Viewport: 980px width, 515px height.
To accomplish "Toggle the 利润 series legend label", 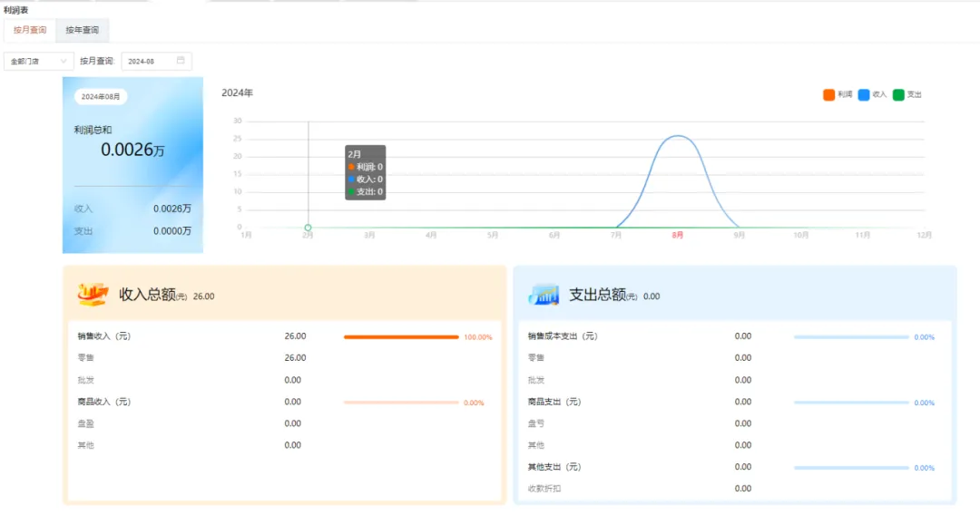I will point(845,94).
